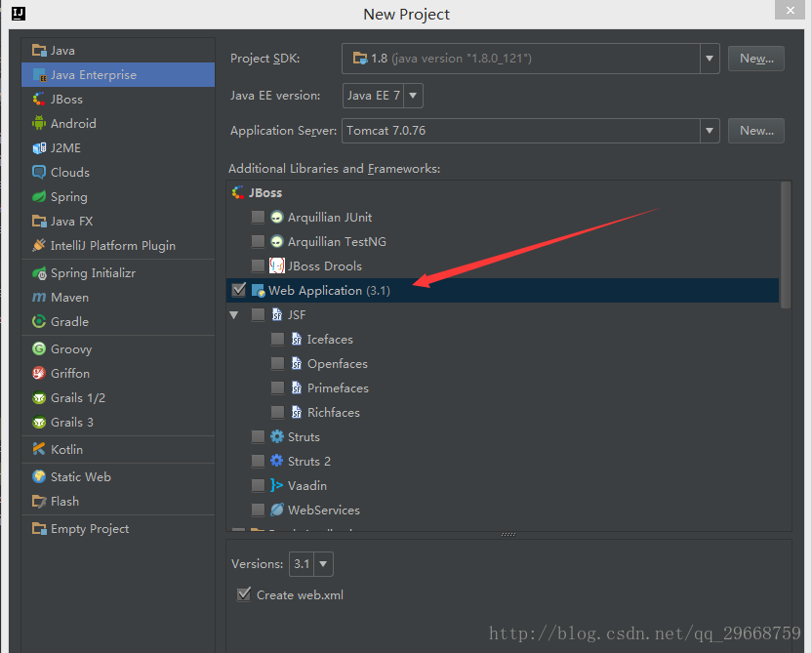Click the Empty Project folder icon
The image size is (812, 653).
[39, 529]
